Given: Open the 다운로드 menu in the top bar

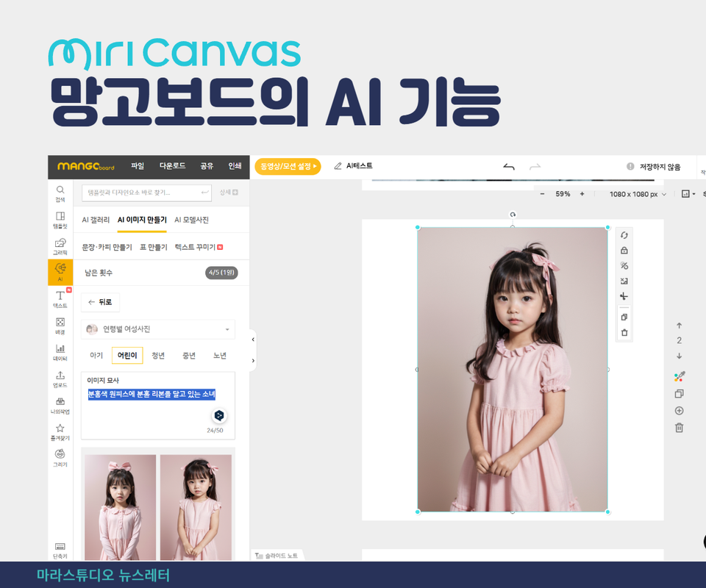Looking at the screenshot, I should (x=173, y=166).
